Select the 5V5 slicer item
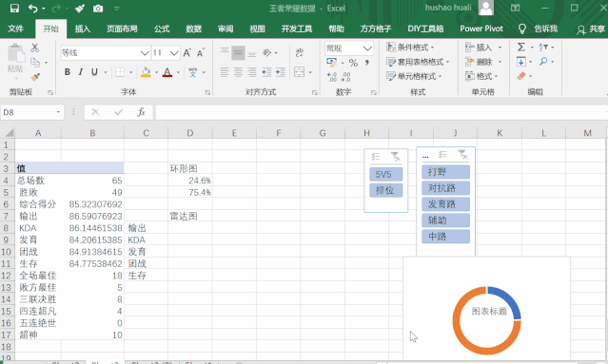 pyautogui.click(x=385, y=174)
